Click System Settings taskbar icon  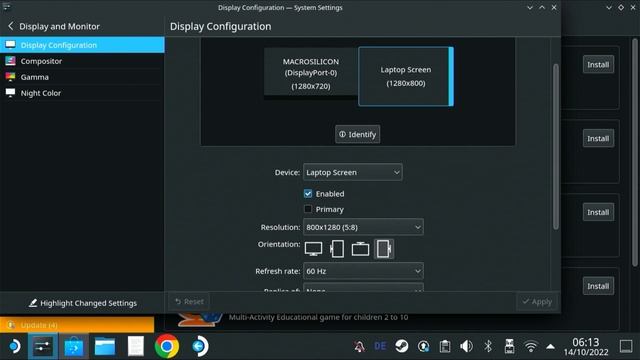point(43,347)
